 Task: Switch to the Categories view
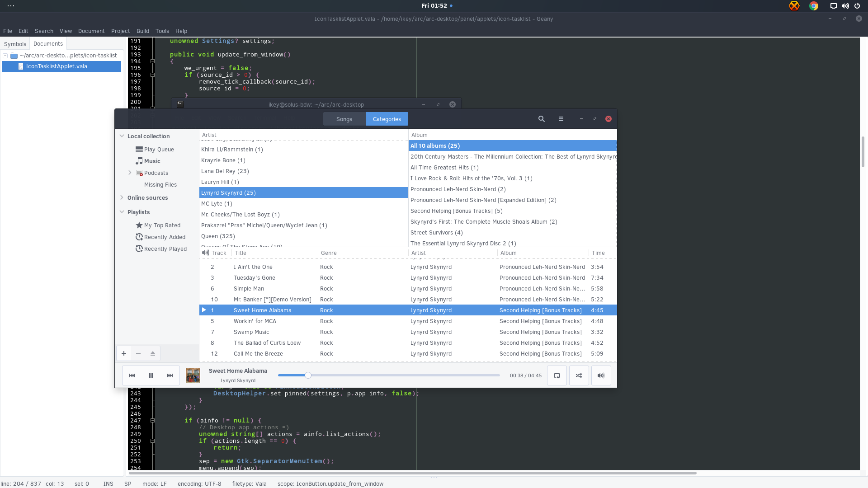tap(387, 119)
